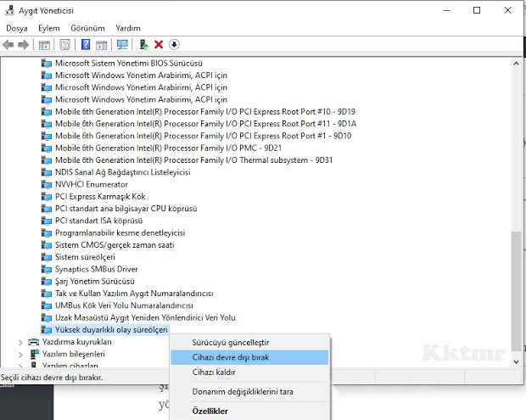Click the Back arrow toolbar icon

coord(8,45)
